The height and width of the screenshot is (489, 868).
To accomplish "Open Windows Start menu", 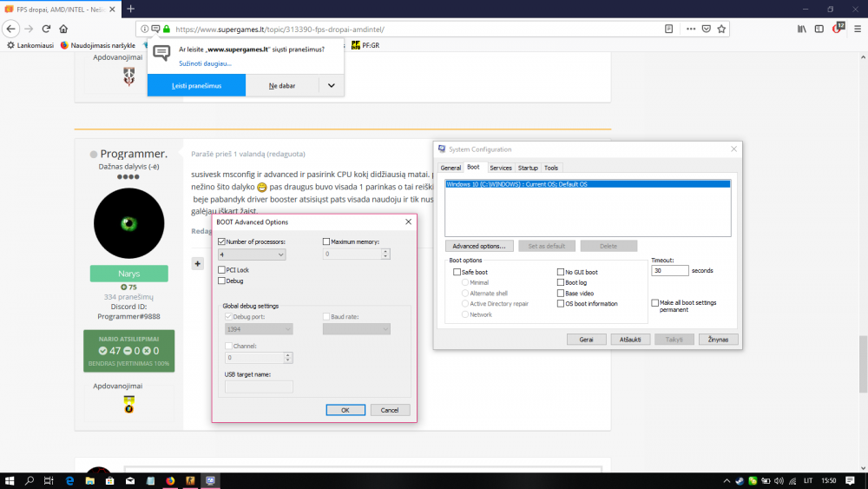I will click(x=10, y=480).
